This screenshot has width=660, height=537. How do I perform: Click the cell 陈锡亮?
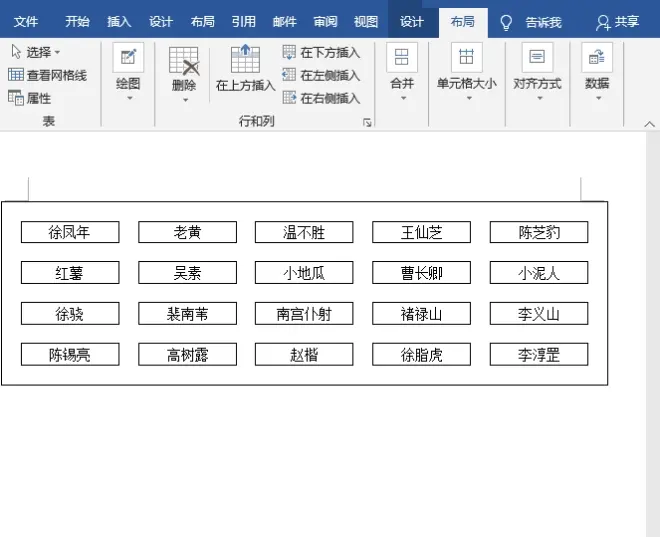[70, 354]
